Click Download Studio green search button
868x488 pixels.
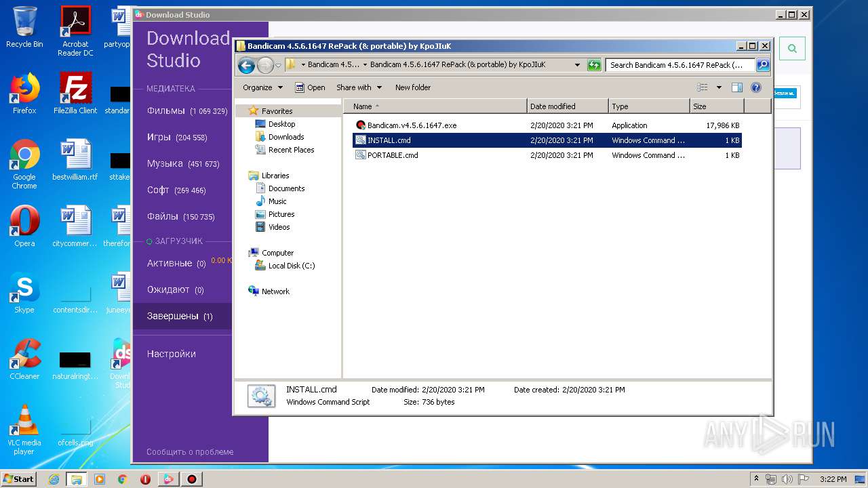[792, 49]
